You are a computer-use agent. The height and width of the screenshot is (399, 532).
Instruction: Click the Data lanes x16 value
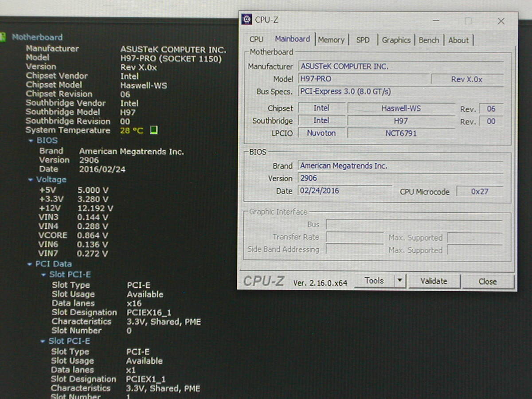click(x=134, y=304)
